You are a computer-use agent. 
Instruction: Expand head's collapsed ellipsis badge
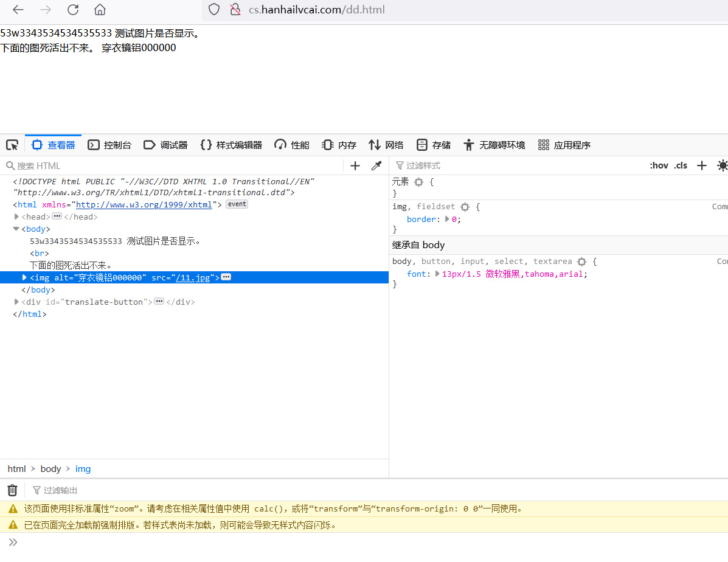57,216
